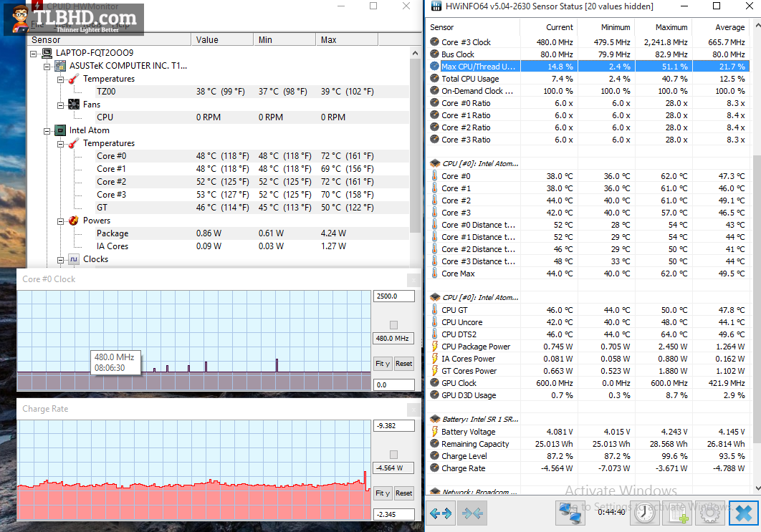The image size is (761, 532).
Task: Click Fit y in Charge Rate graph
Action: [x=383, y=493]
